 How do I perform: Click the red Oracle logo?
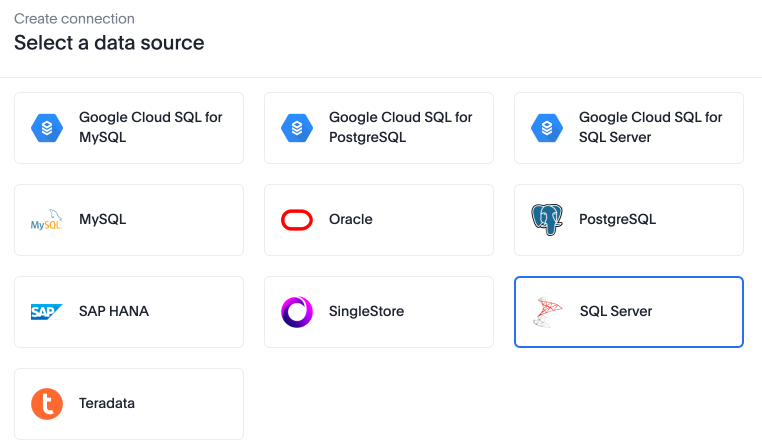coord(296,220)
